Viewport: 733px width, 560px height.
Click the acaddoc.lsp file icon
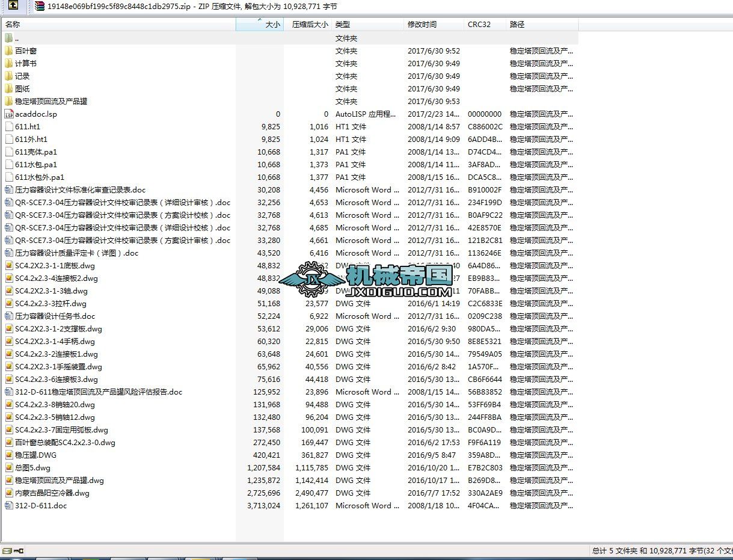click(x=8, y=114)
